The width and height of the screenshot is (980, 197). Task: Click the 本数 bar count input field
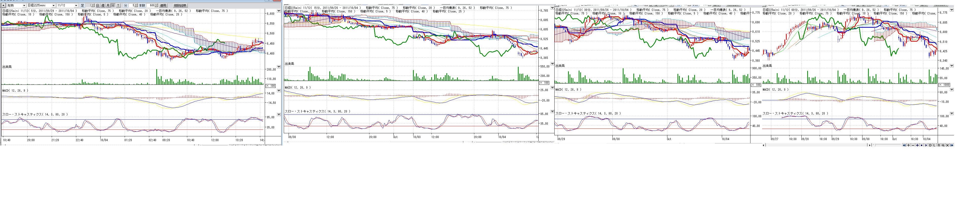[150, 5]
